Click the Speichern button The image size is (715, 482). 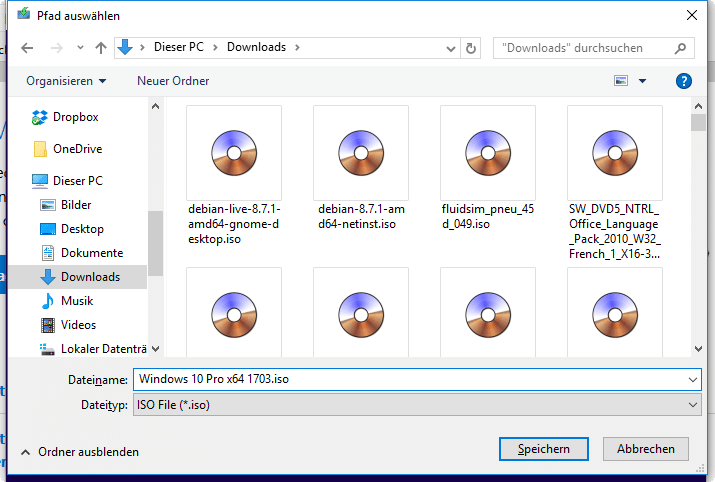coord(544,449)
